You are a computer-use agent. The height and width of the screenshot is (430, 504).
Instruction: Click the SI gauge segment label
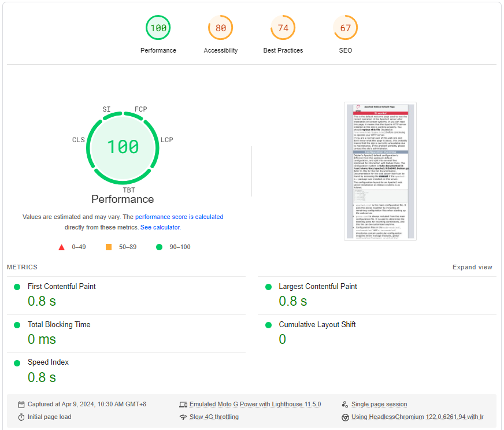click(x=106, y=109)
